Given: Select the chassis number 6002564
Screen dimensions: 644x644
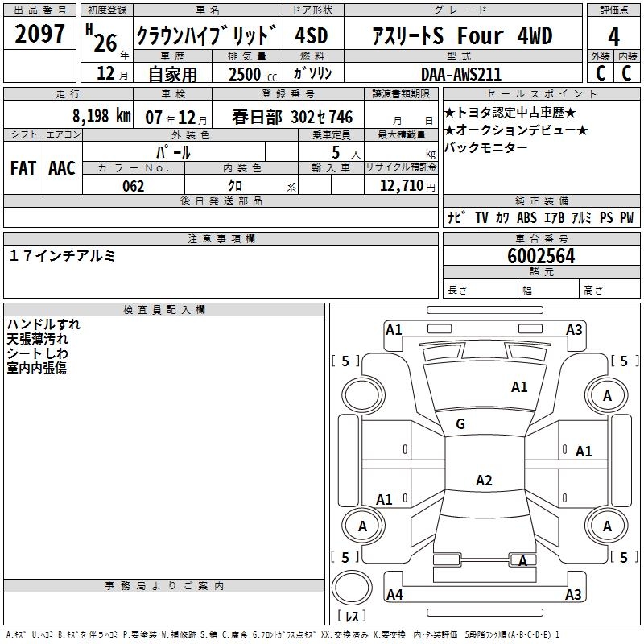Looking at the screenshot, I should tap(541, 256).
